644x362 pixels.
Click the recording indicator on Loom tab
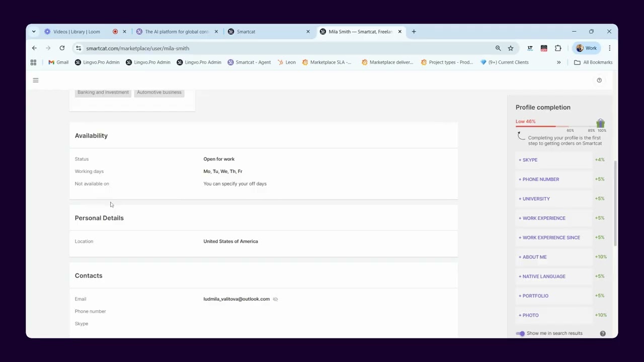point(115,32)
